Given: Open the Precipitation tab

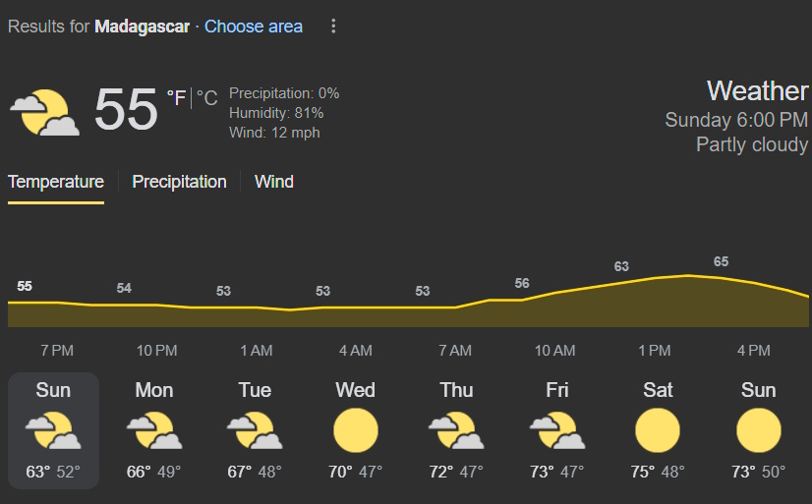Looking at the screenshot, I should [179, 182].
